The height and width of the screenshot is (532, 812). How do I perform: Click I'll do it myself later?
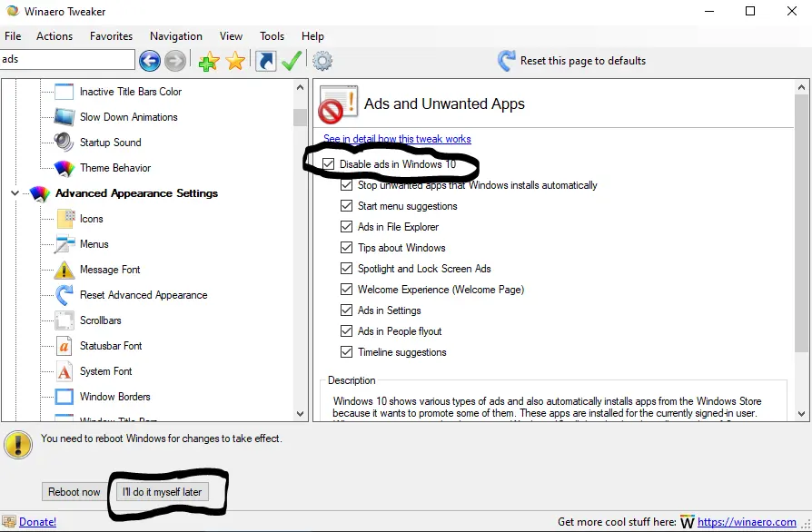pos(162,492)
